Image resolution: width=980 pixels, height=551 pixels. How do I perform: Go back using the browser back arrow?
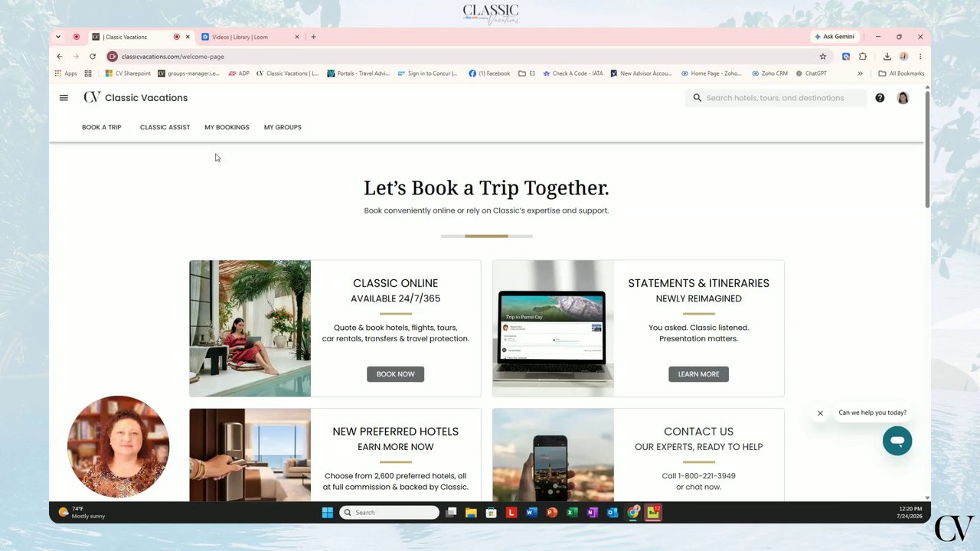tap(60, 57)
